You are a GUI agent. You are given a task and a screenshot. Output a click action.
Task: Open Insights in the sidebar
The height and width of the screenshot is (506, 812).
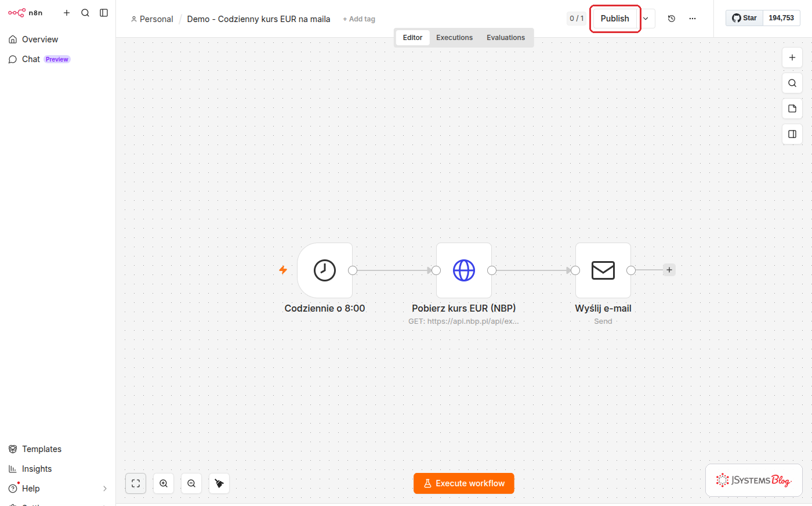click(x=58, y=469)
